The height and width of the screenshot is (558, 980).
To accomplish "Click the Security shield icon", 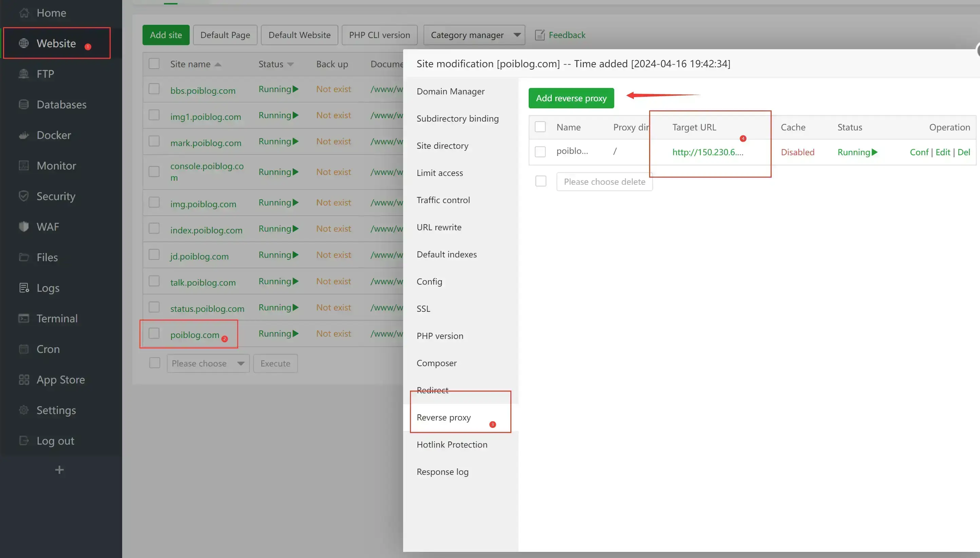I will (24, 196).
